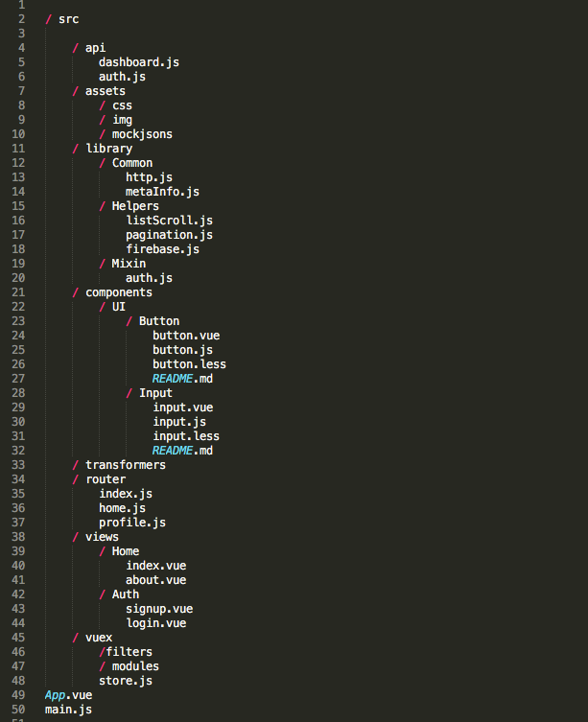Click README.md under Button folder
Image resolution: width=588 pixels, height=722 pixels.
(x=182, y=379)
